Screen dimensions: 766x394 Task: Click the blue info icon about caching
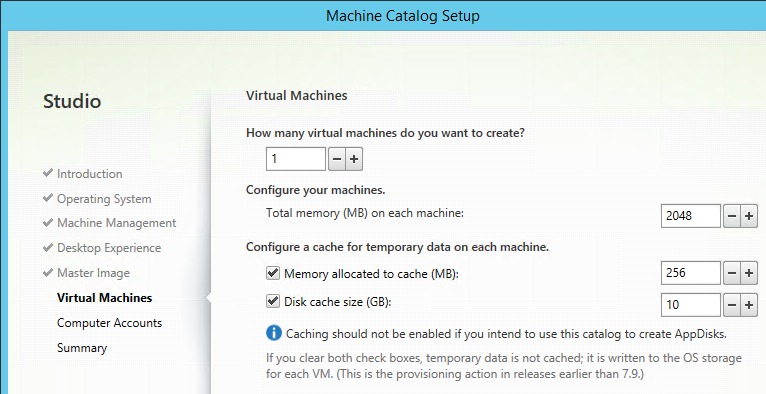[x=274, y=333]
